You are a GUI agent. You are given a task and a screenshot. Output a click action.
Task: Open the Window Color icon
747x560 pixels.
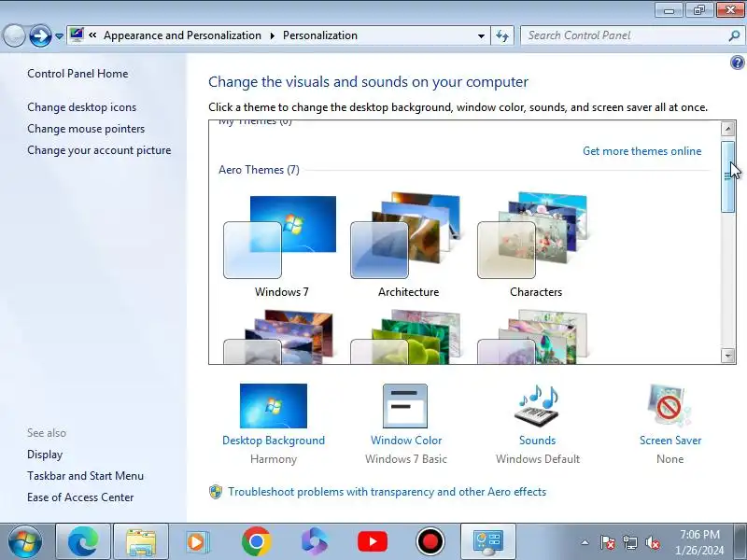click(405, 406)
